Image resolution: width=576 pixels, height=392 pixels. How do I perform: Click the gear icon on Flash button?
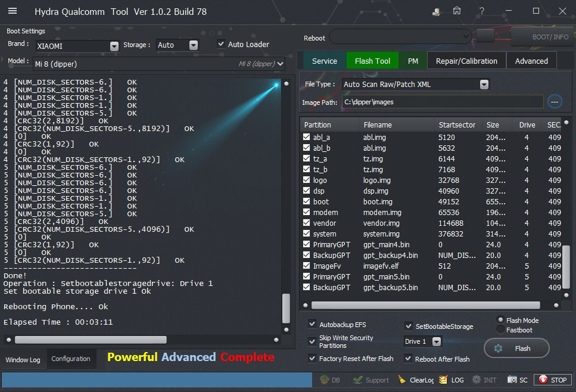pyautogui.click(x=498, y=349)
